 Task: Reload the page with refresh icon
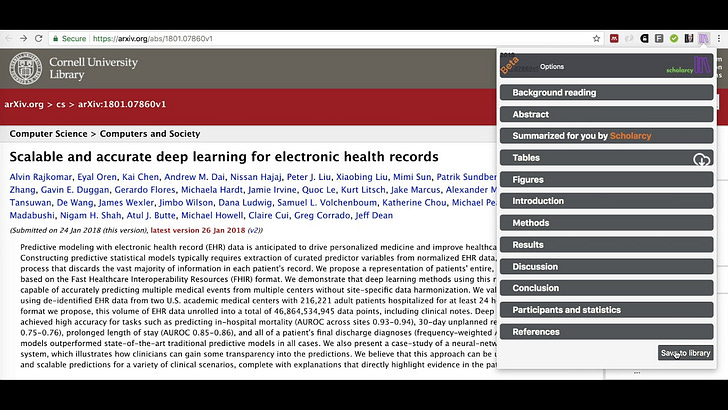(39, 39)
